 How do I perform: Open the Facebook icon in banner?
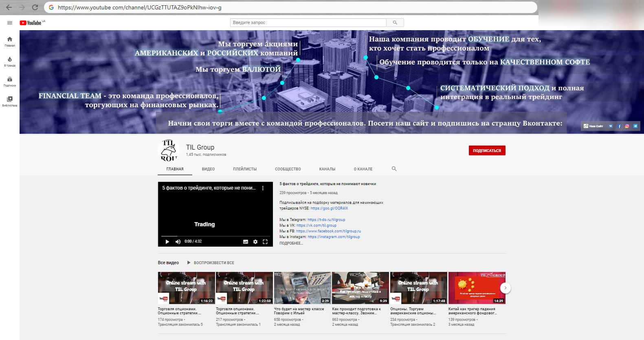click(620, 126)
